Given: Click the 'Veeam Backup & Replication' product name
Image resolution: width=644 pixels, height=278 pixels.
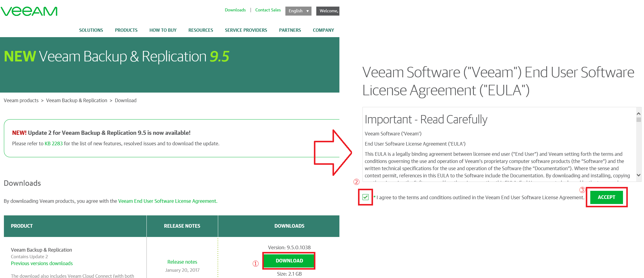Looking at the screenshot, I should pos(41,250).
